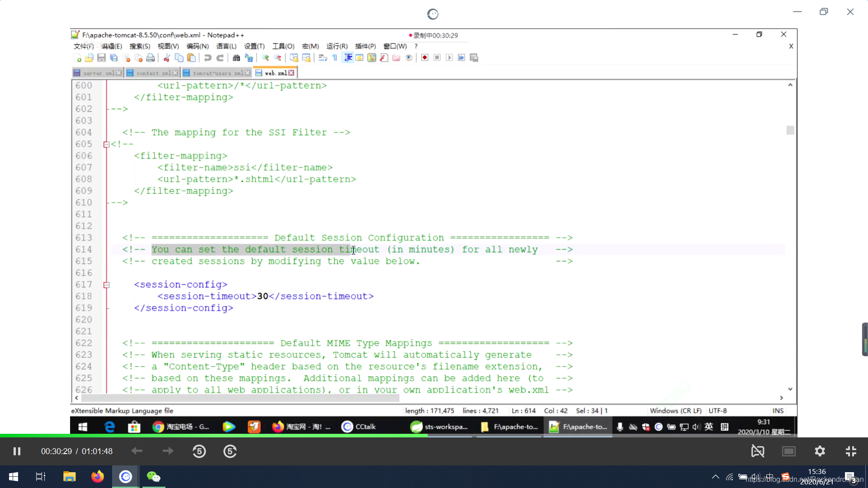Open the 搜索(S) menu

pyautogui.click(x=140, y=46)
